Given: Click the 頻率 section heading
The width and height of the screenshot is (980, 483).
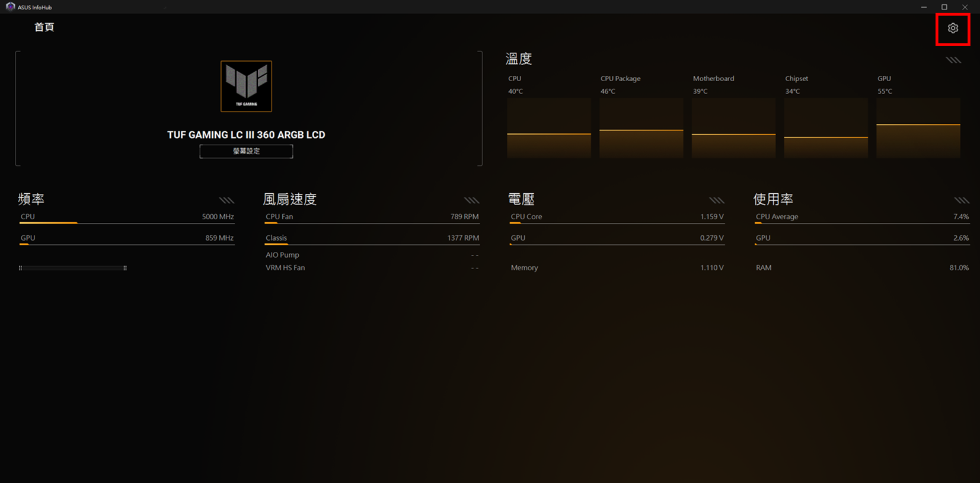Looking at the screenshot, I should coord(31,199).
